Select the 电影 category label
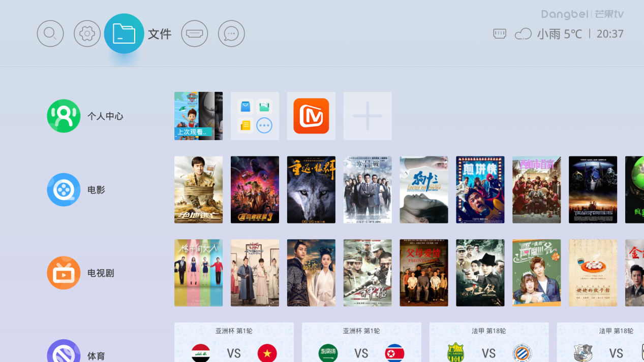The height and width of the screenshot is (362, 644). (x=96, y=190)
